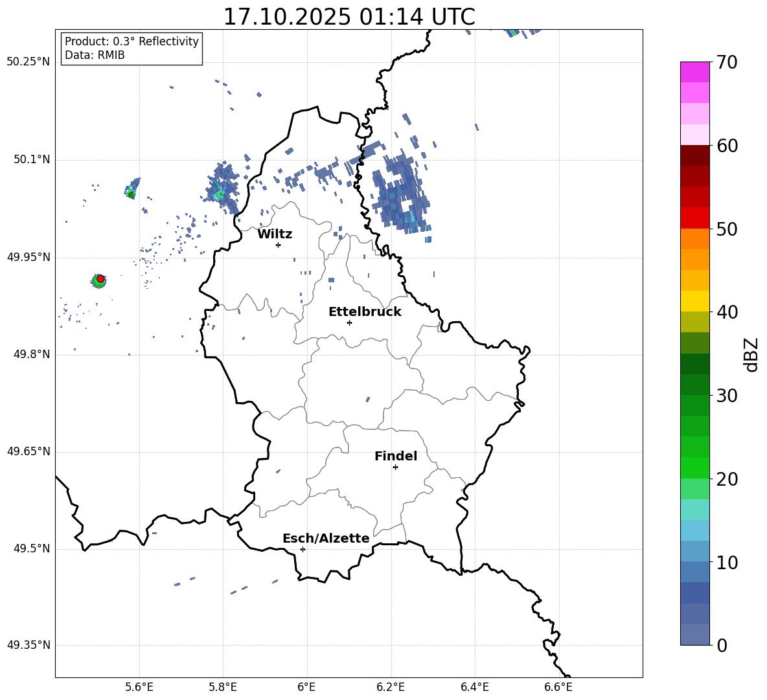Click the red radar marker dot
This screenshot has width=767, height=700.
coord(100,278)
